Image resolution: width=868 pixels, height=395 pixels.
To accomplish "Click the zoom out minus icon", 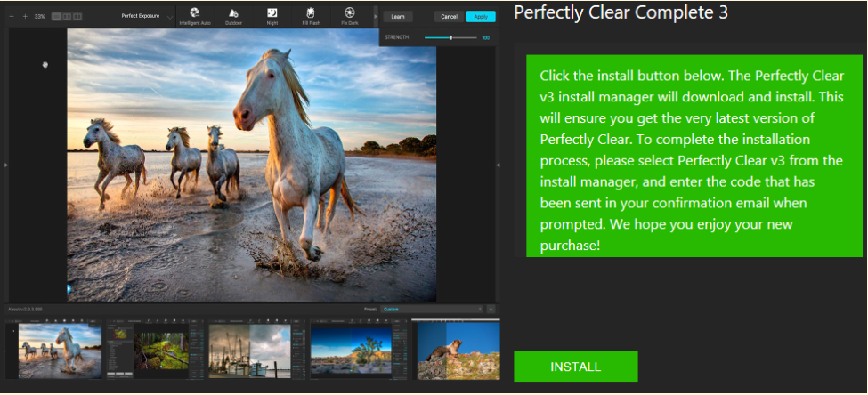I will (12, 17).
